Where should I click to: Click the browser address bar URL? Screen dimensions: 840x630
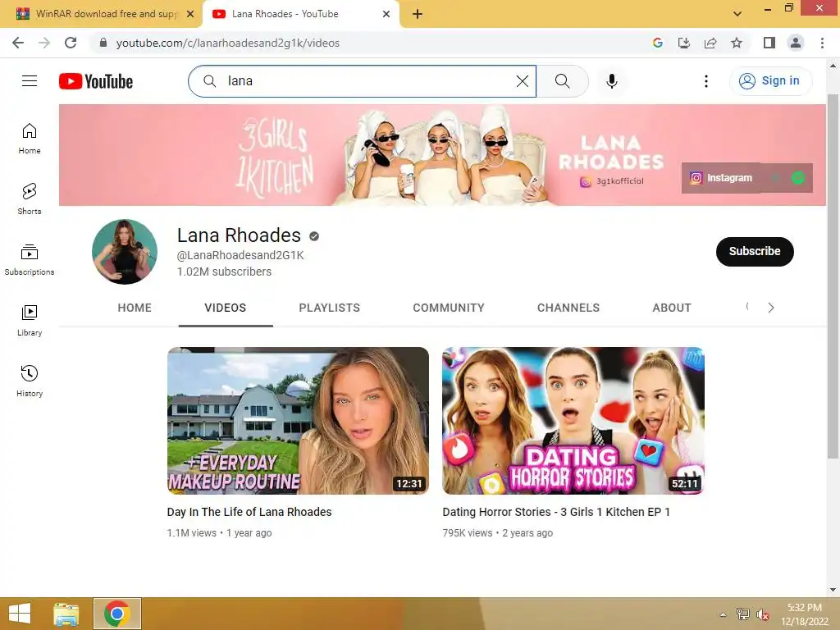tap(228, 43)
